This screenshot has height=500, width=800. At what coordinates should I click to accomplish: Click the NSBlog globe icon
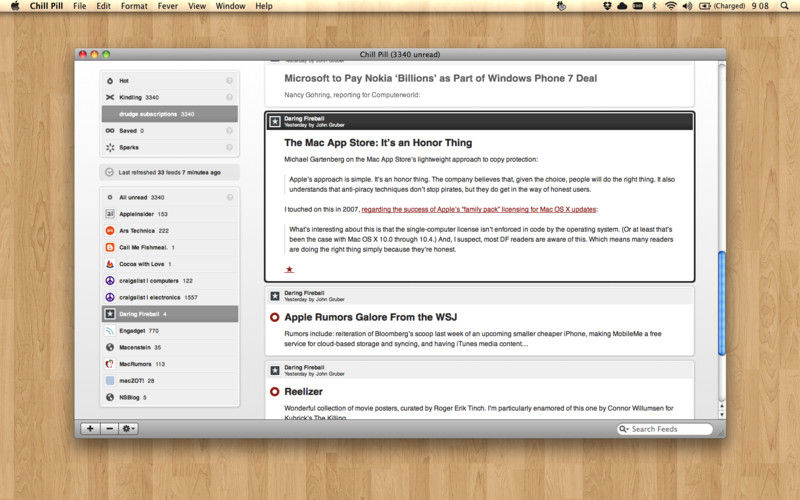click(110, 397)
